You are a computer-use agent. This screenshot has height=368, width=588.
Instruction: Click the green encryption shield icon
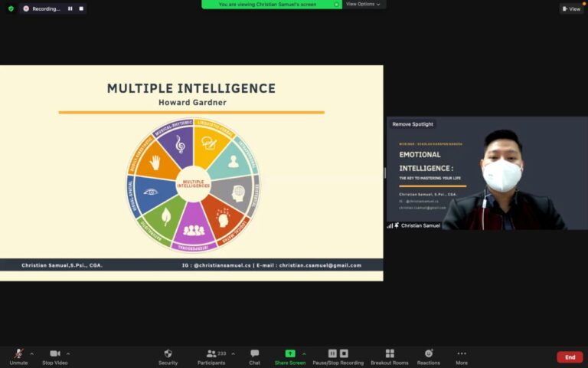coord(11,8)
